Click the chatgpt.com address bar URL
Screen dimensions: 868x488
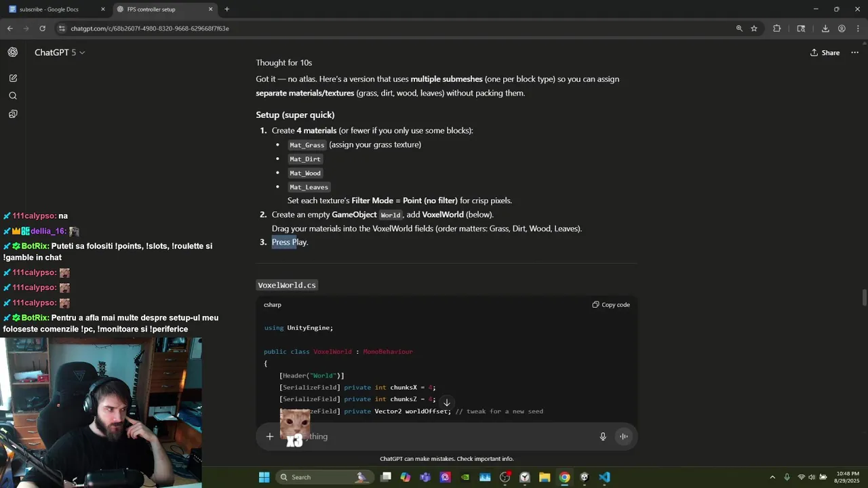(x=150, y=28)
